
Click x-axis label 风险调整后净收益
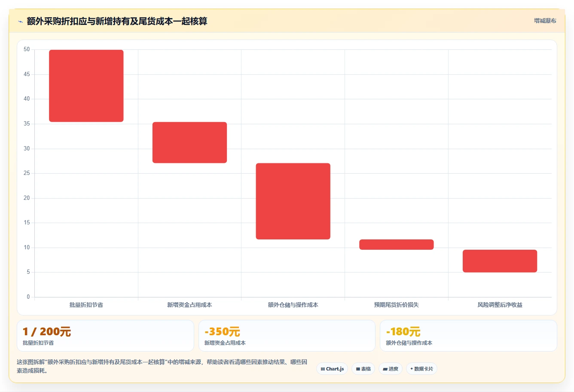coord(500,305)
